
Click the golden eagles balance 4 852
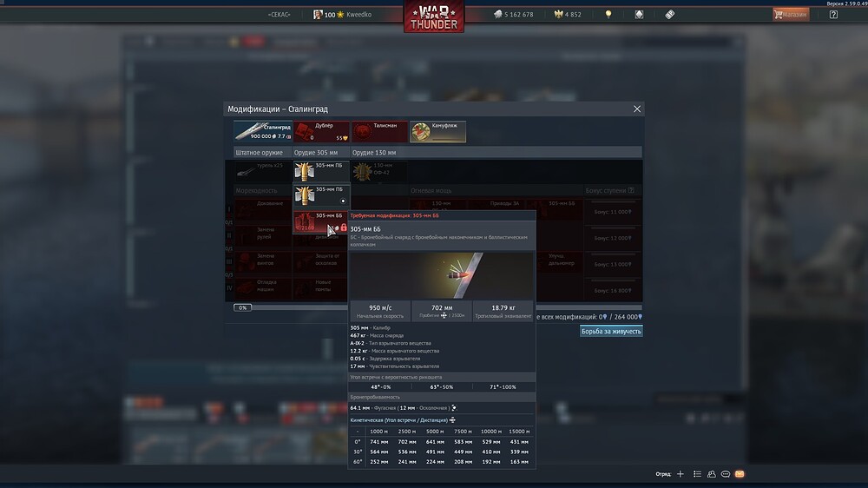(568, 15)
